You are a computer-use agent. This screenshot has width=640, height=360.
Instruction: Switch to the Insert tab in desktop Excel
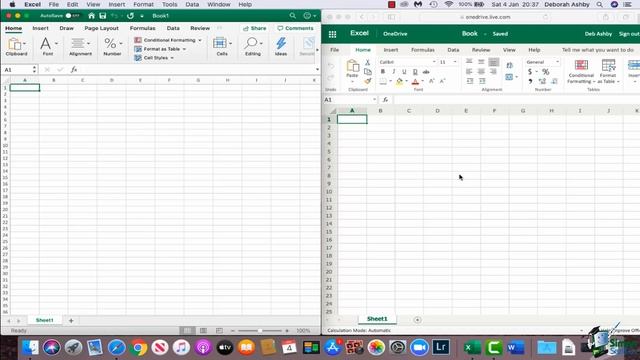click(x=40, y=28)
